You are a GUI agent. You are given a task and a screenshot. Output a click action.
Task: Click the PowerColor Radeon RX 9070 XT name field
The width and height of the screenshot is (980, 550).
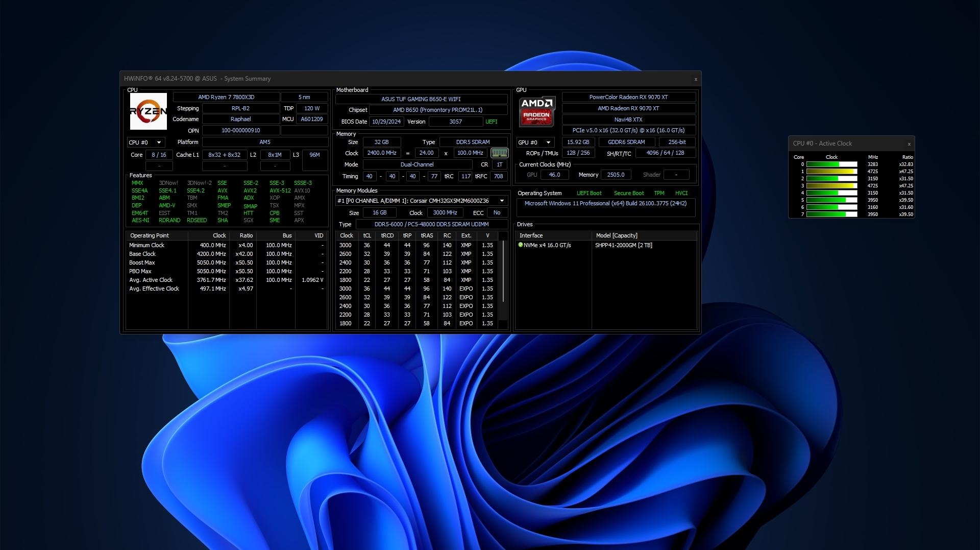coord(629,97)
